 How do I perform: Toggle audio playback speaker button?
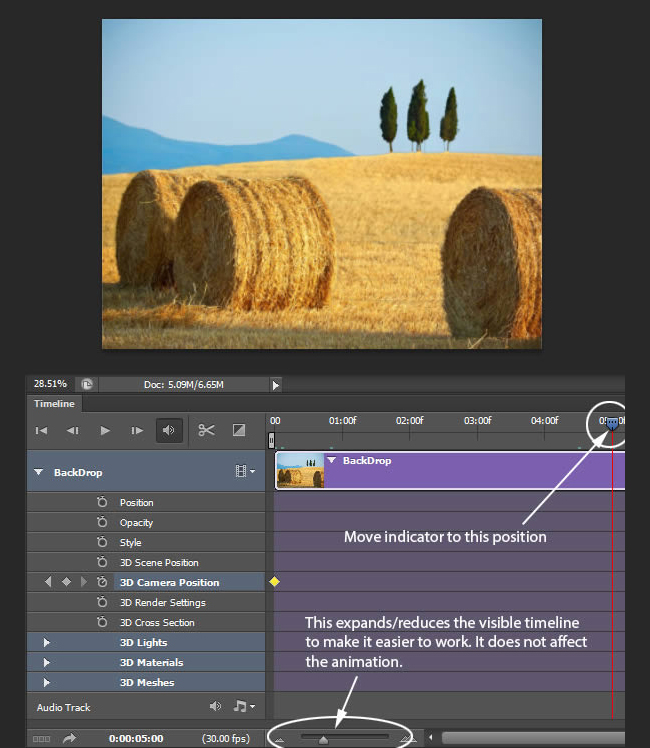[169, 431]
